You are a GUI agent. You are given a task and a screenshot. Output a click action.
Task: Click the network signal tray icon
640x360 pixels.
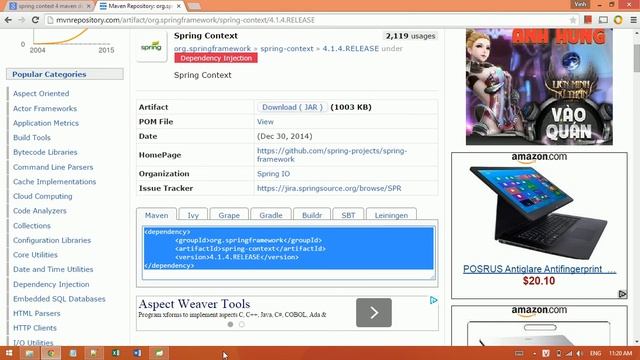[x=569, y=353]
